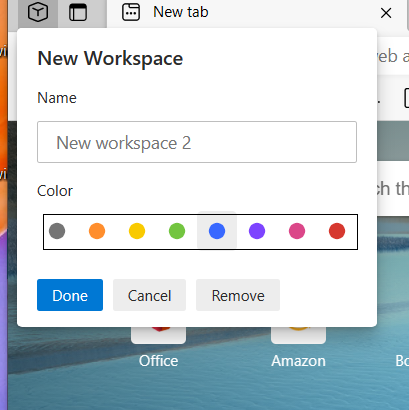Viewport: 409px width, 410px height.
Task: Click the Remove button
Action: coord(238,295)
